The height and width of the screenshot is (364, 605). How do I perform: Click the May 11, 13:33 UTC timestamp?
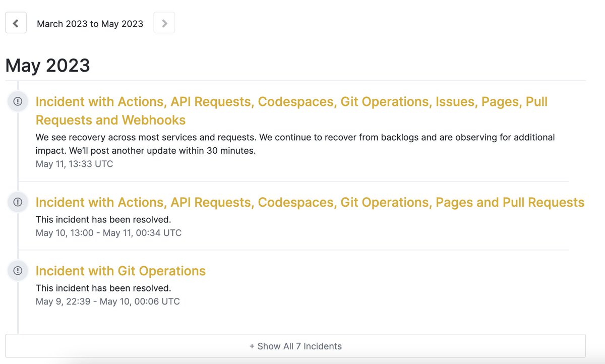(74, 164)
